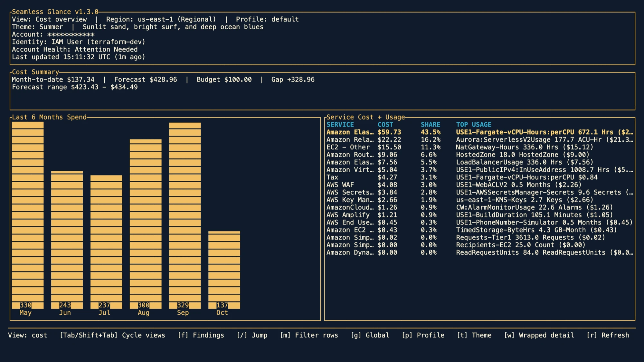Click the [m] Filter rows hint
Viewport: 644px width, 362px height.
(309, 335)
